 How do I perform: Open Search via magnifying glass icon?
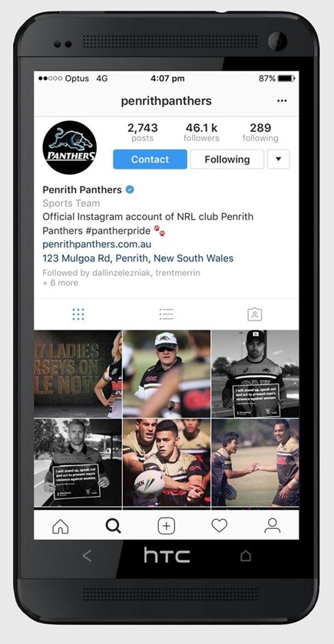(113, 526)
